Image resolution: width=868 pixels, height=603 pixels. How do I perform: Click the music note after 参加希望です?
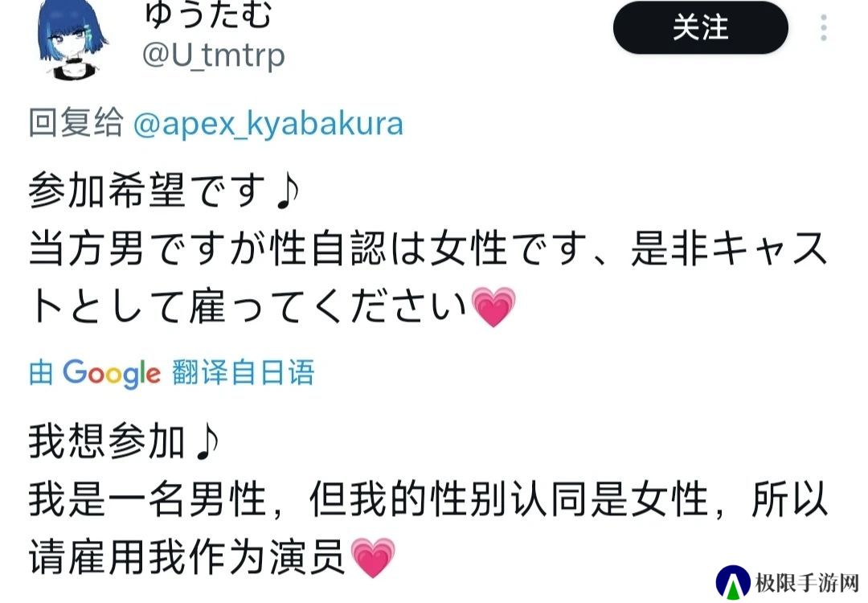point(287,191)
